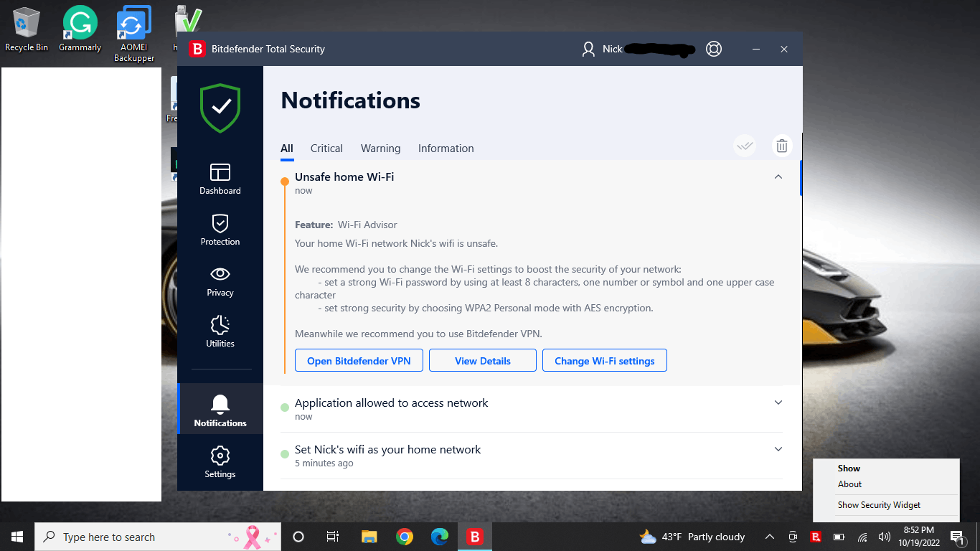Click the green shield status icon
This screenshot has height=551, width=980.
220,108
